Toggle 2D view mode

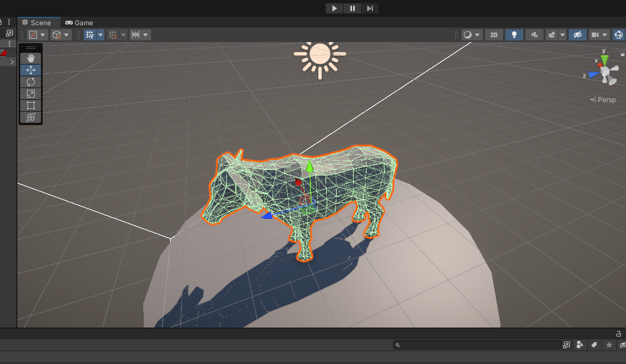pos(494,35)
